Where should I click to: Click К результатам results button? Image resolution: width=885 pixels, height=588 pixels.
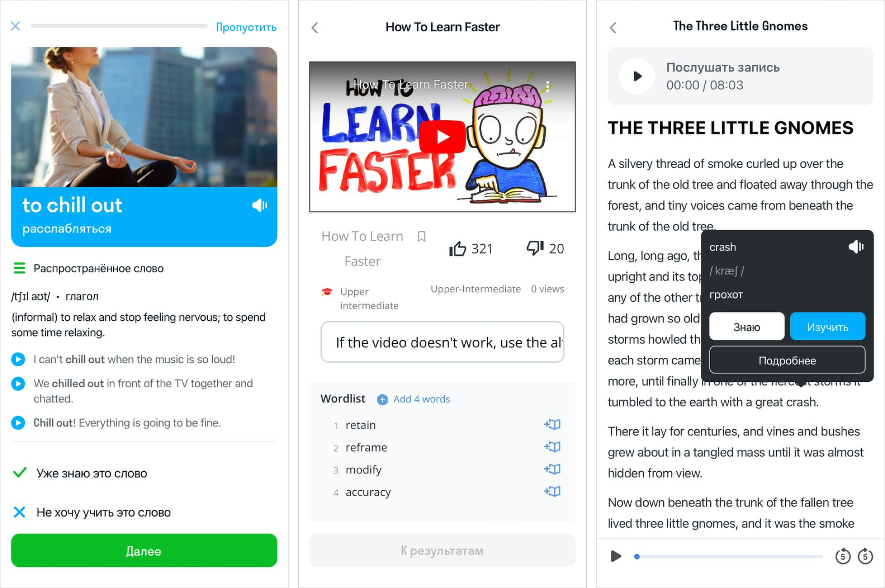click(x=443, y=550)
